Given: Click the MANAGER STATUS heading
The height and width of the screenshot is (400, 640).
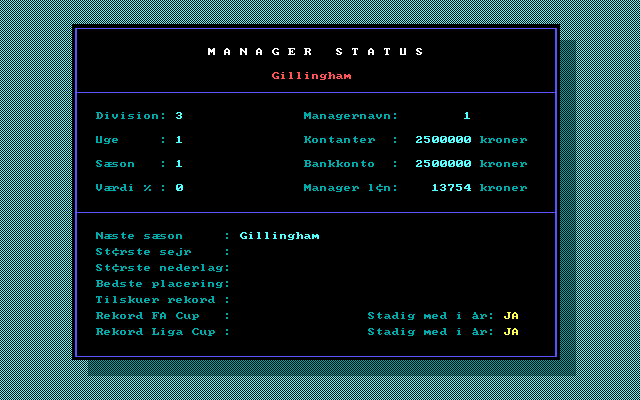Looking at the screenshot, I should pyautogui.click(x=316, y=51).
